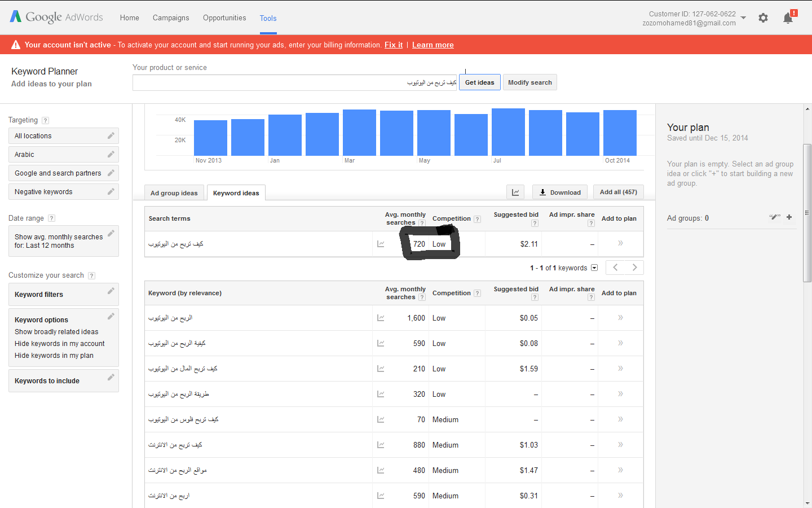This screenshot has width=812, height=508.
Task: Open Date range help question mark
Action: tap(51, 218)
